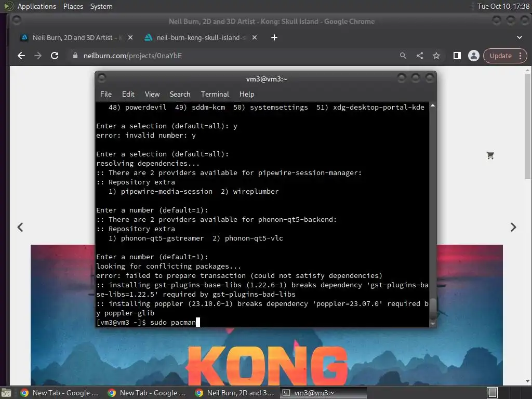Click the Chrome page vertical scrollbar thumb

[x=527, y=126]
